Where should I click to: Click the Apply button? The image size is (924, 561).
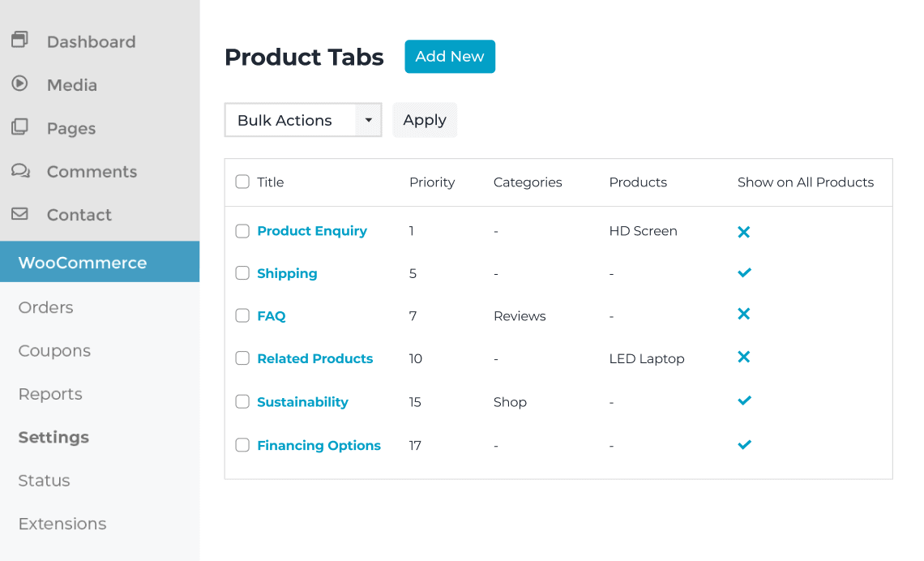(425, 120)
